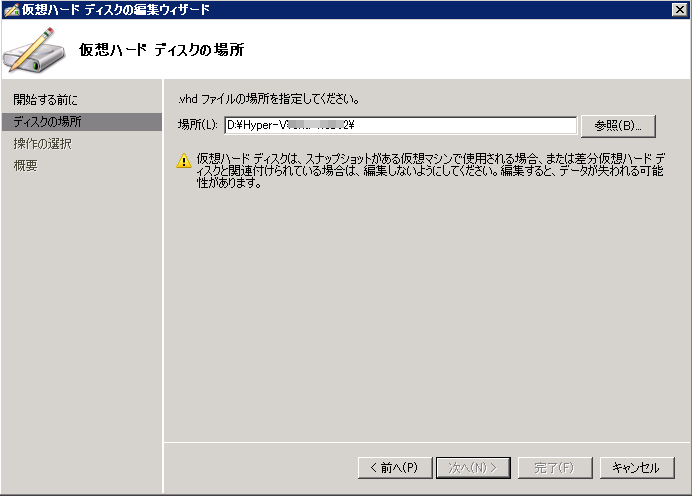Focus the 場所(L) path input field

click(400, 125)
